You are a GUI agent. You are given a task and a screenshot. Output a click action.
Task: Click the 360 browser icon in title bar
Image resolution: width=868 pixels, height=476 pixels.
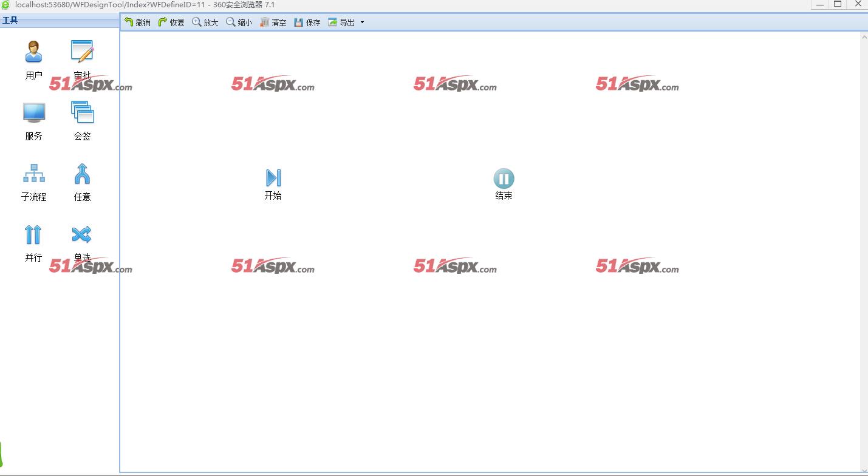click(x=6, y=4)
